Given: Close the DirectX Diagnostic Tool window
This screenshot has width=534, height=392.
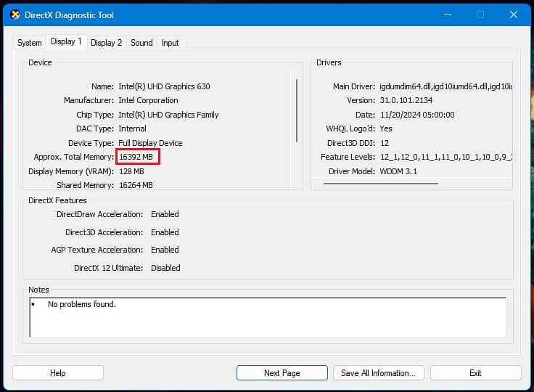Looking at the screenshot, I should [513, 15].
